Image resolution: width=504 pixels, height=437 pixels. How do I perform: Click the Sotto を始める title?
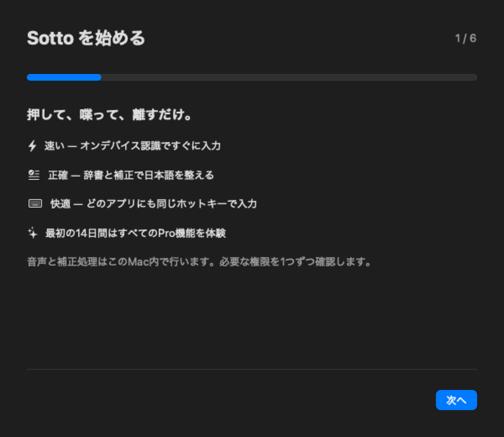tap(86, 38)
